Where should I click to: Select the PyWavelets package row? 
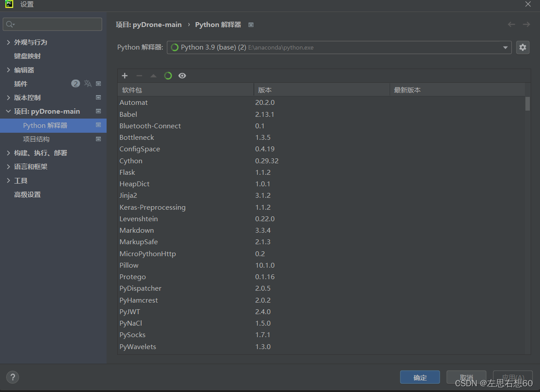(321, 346)
